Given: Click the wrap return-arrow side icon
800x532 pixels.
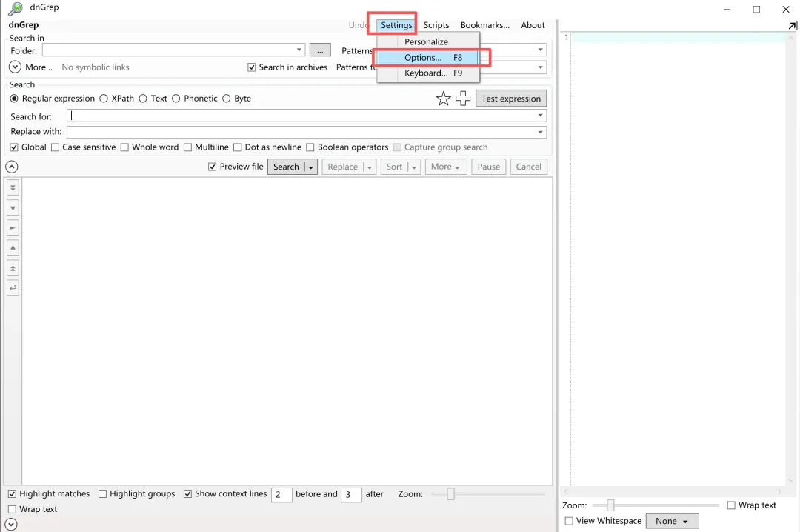Looking at the screenshot, I should point(13,288).
